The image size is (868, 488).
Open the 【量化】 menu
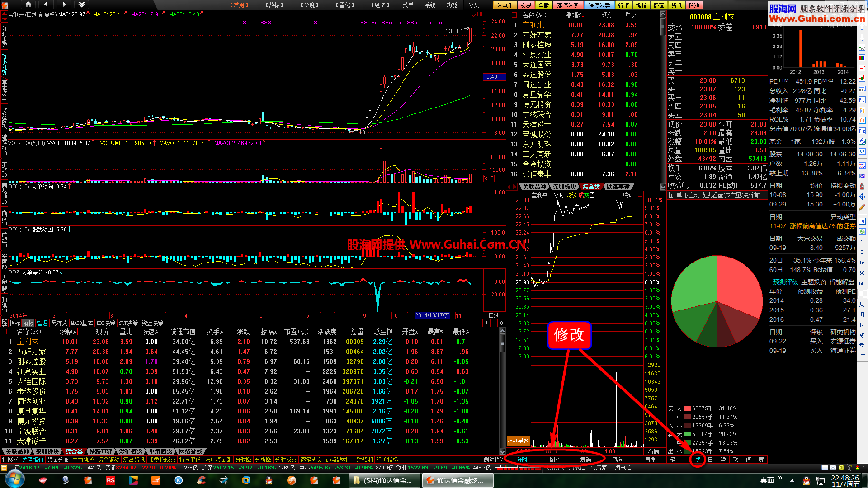click(345, 5)
